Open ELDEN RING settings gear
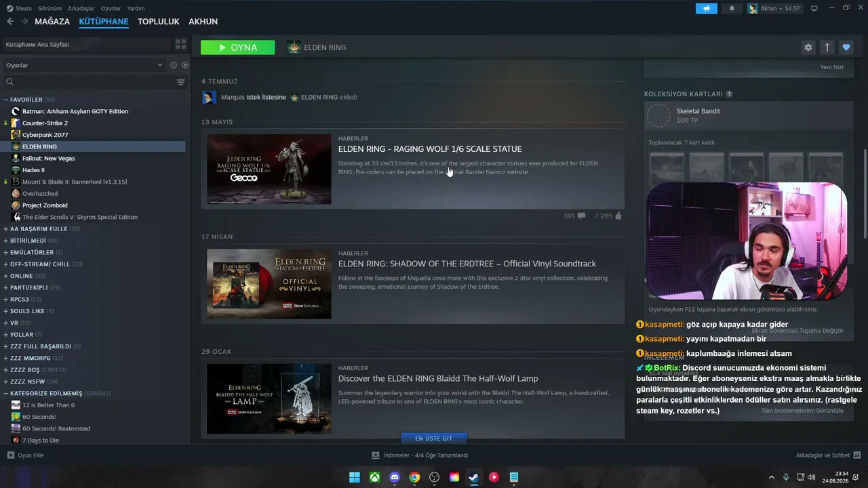This screenshot has width=868, height=488. pos(808,47)
